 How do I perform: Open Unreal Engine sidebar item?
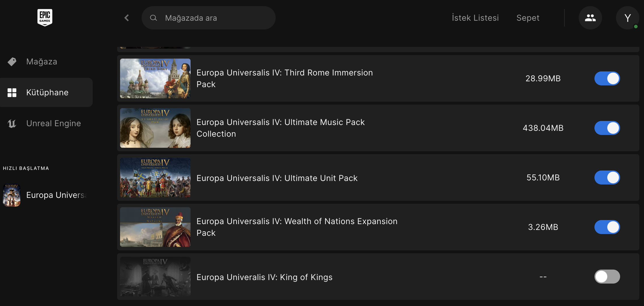click(x=46, y=124)
